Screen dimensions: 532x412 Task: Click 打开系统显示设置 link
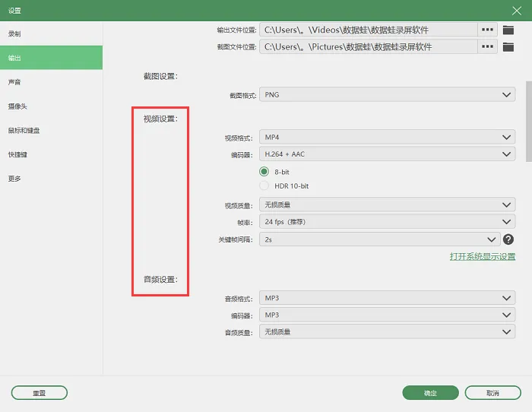point(483,257)
